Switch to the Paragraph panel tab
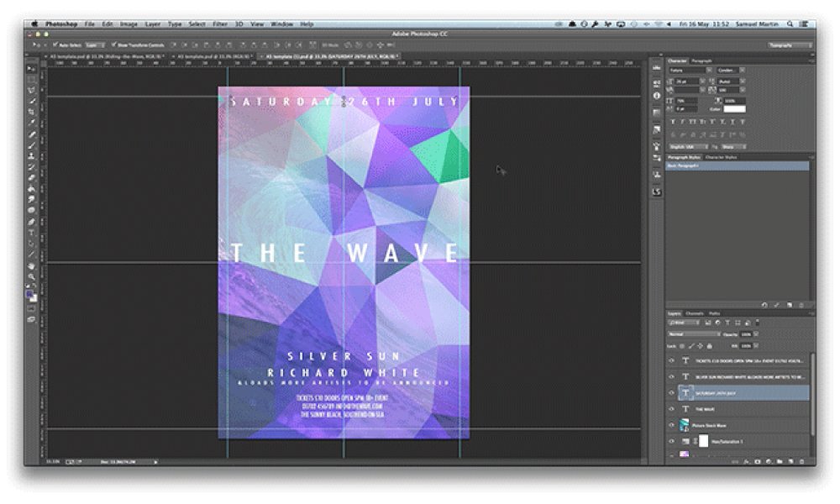 point(702,60)
